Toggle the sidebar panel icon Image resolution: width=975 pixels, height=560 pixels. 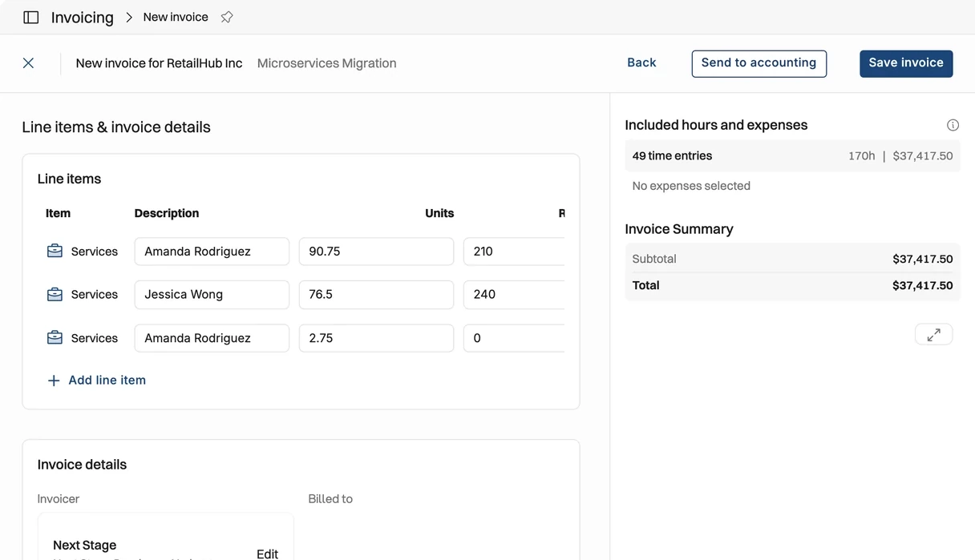pos(31,17)
